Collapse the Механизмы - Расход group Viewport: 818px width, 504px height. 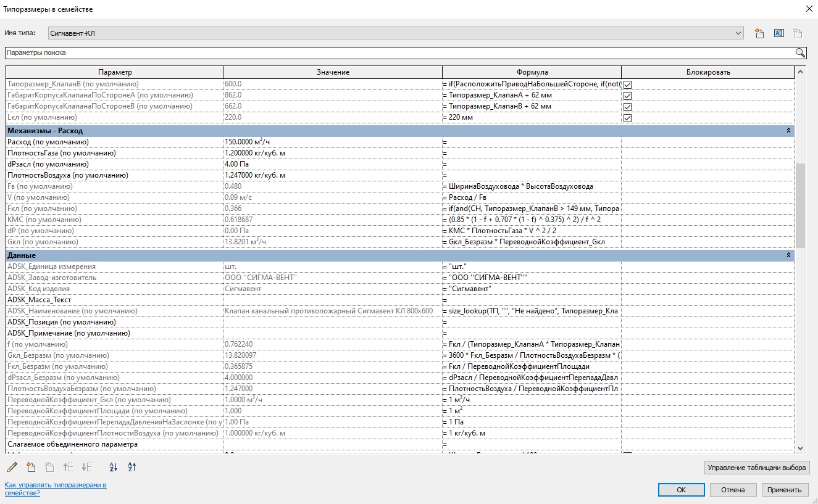(x=788, y=131)
